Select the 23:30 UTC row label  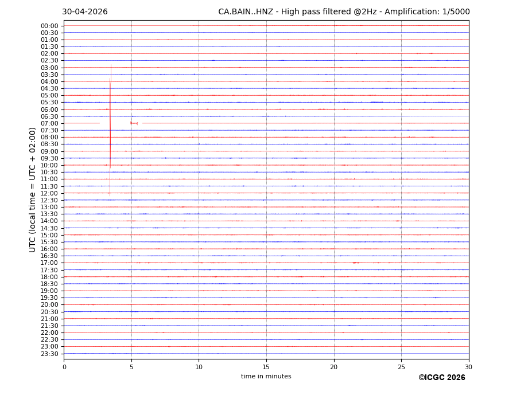(x=49, y=354)
